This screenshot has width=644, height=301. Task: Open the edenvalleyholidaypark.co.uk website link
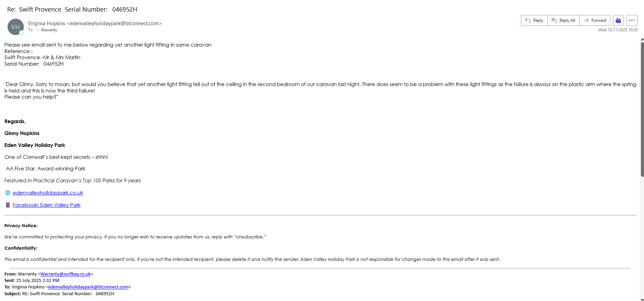click(48, 193)
